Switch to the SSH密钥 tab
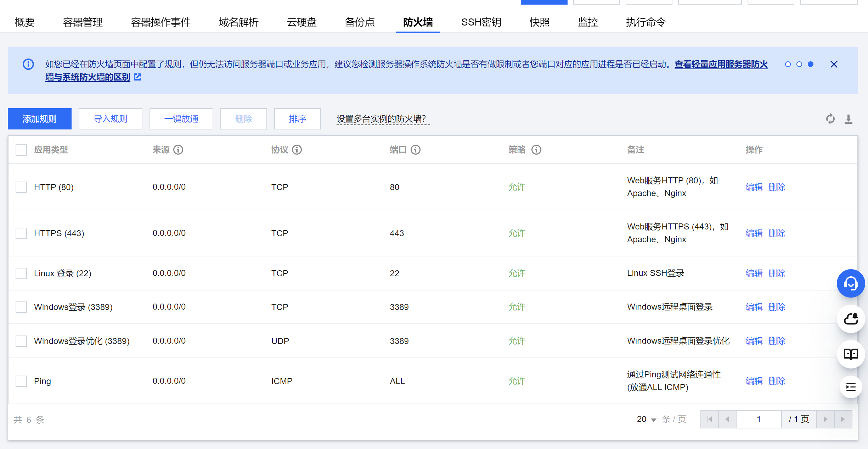The height and width of the screenshot is (449, 868). pyautogui.click(x=481, y=22)
